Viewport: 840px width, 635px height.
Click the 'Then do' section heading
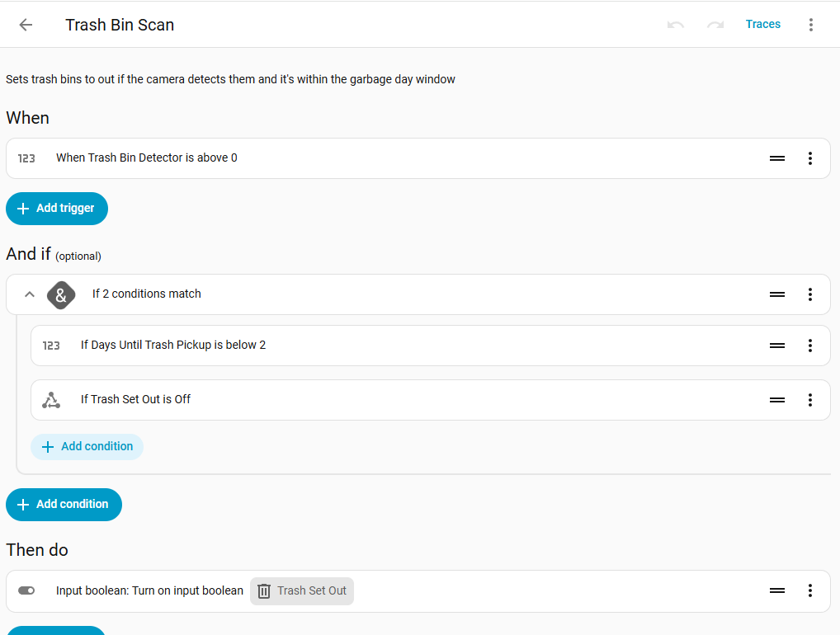37,550
